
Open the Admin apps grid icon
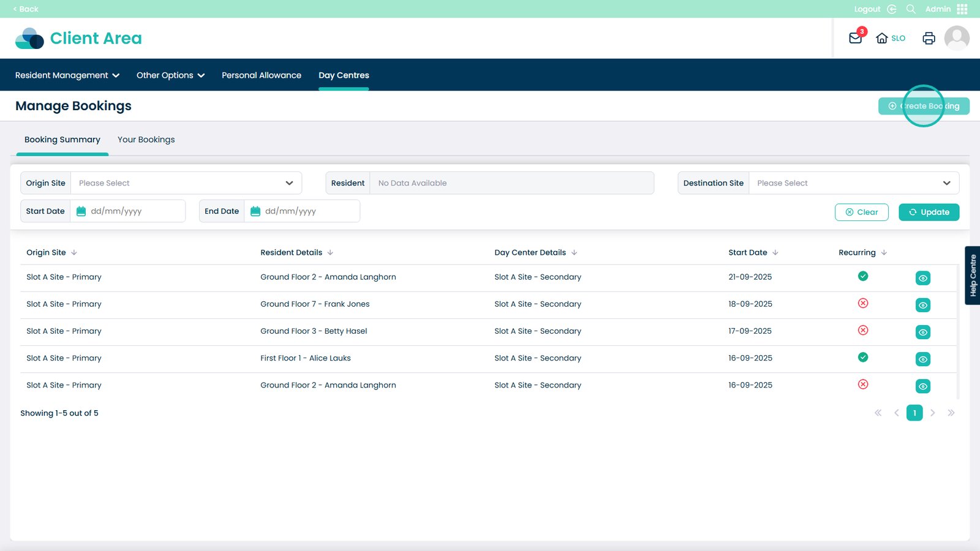click(x=962, y=9)
